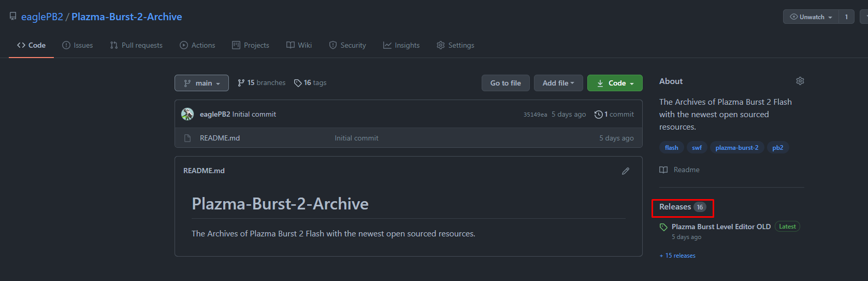868x281 pixels.
Task: Click the Go to file button
Action: click(505, 83)
